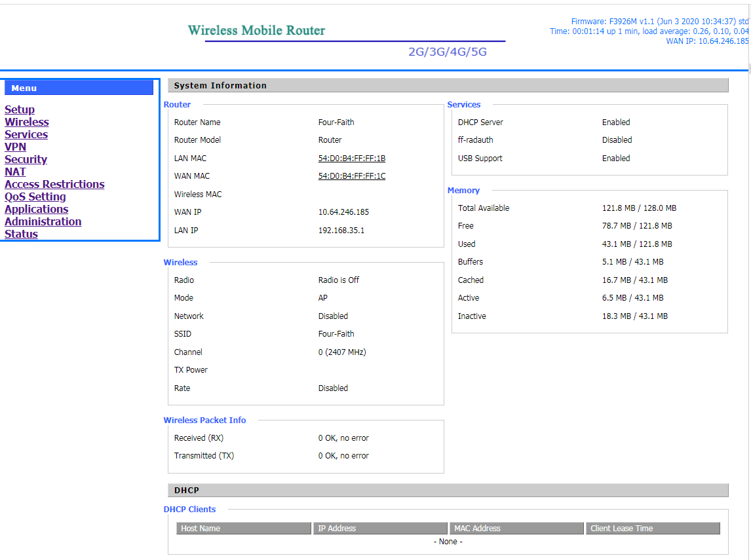The image size is (751, 560).
Task: Open the Administration page
Action: (43, 221)
